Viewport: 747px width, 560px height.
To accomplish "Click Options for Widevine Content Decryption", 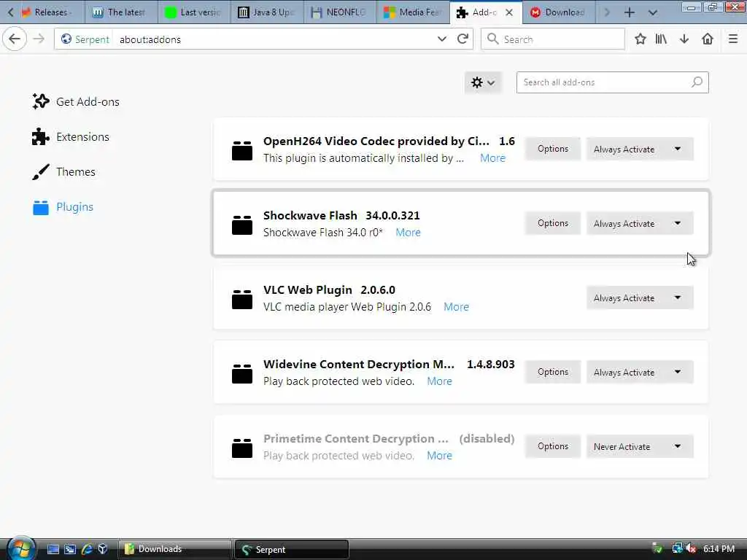I will point(553,372).
